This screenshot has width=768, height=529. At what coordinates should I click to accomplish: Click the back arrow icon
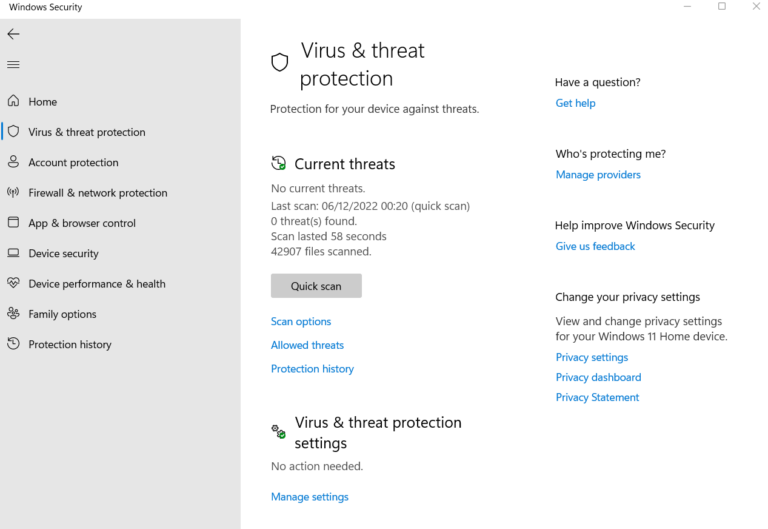click(13, 34)
